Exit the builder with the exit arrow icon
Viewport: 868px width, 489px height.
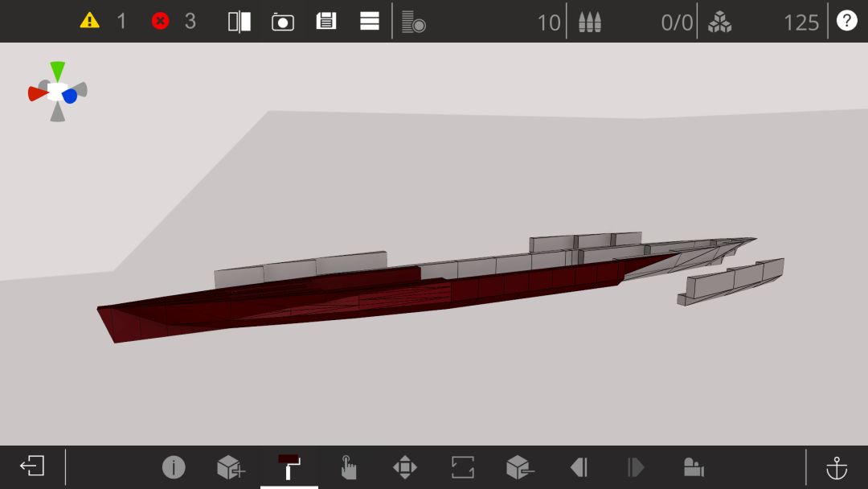pos(32,466)
